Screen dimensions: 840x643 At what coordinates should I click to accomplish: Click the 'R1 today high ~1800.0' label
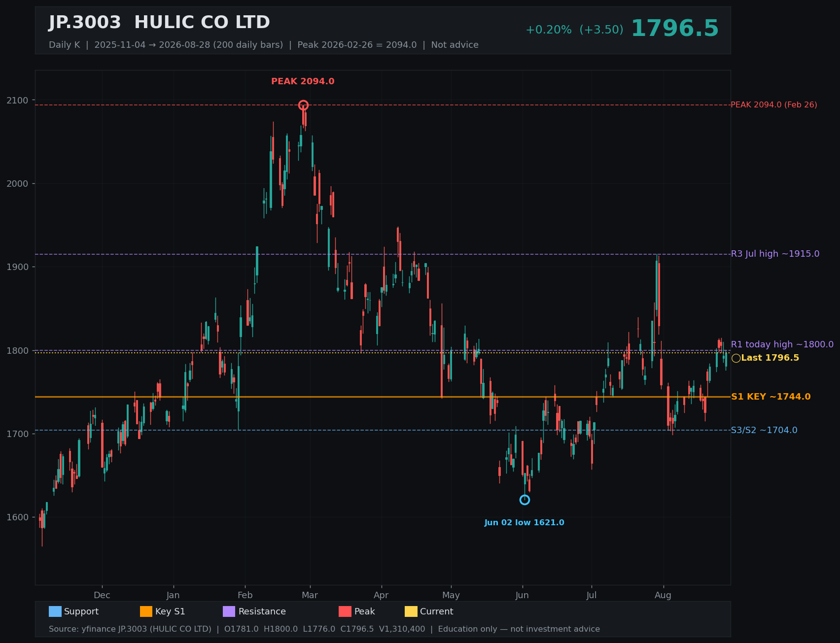pos(782,344)
